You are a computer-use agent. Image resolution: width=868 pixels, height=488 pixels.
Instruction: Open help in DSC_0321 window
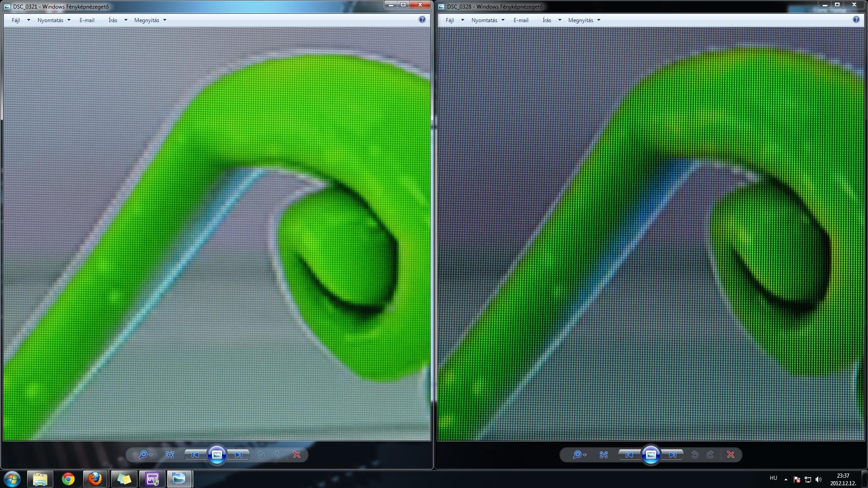click(422, 19)
